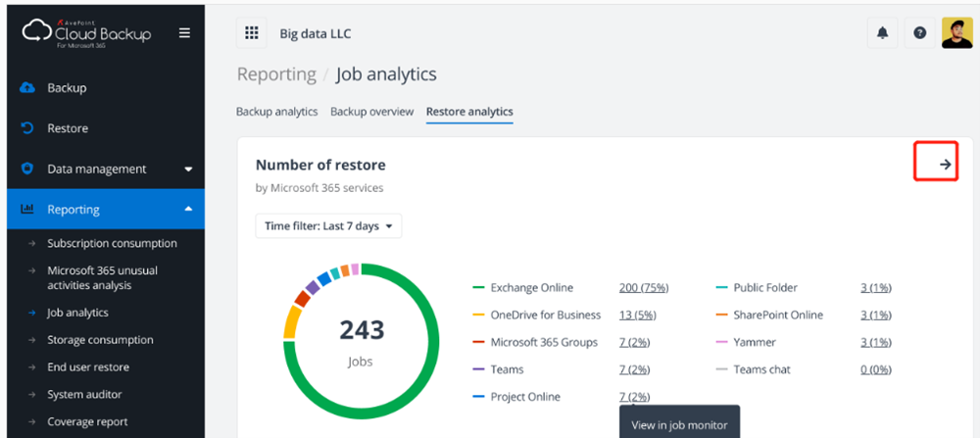Click the yellow donut chart segment
This screenshot has width=980, height=438.
click(x=291, y=321)
